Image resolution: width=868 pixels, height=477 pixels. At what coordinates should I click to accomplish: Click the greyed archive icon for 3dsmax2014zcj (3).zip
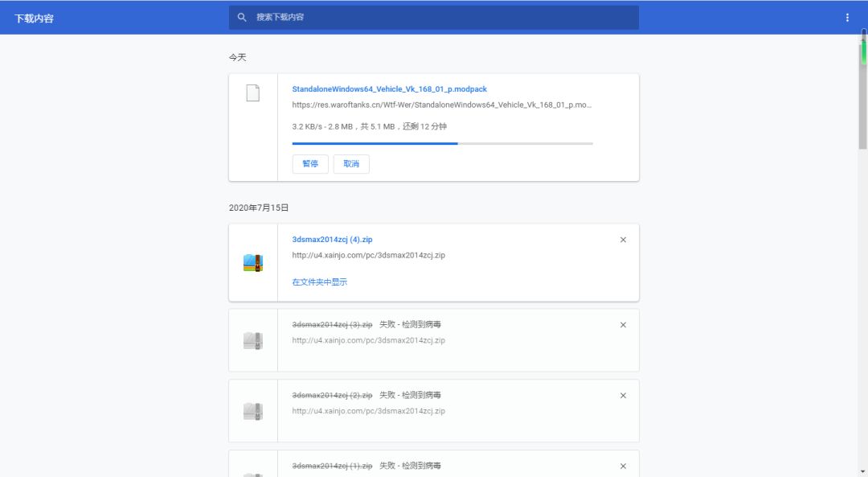pos(253,340)
